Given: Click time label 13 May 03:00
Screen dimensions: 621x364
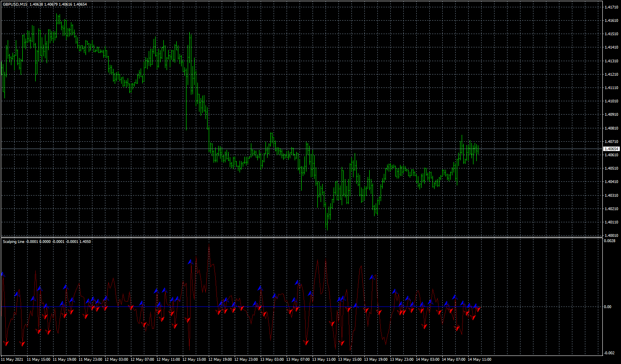Looking at the screenshot, I should click(x=272, y=360).
